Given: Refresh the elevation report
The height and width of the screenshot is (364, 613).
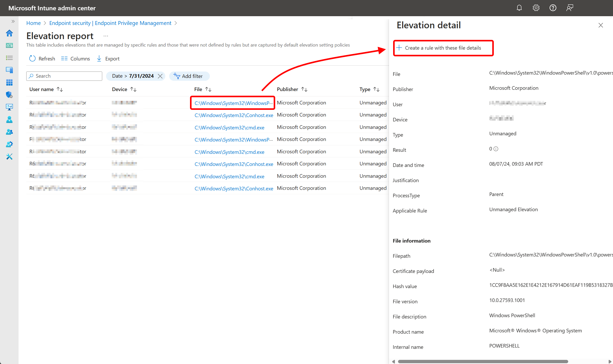Looking at the screenshot, I should tap(42, 59).
